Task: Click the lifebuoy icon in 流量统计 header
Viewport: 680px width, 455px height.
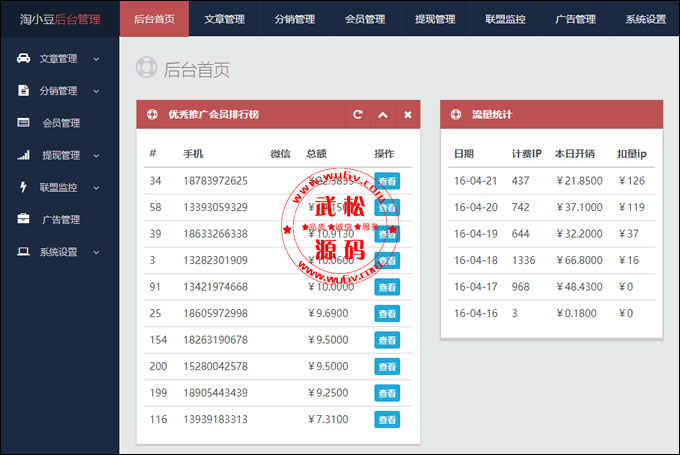Action: click(456, 115)
